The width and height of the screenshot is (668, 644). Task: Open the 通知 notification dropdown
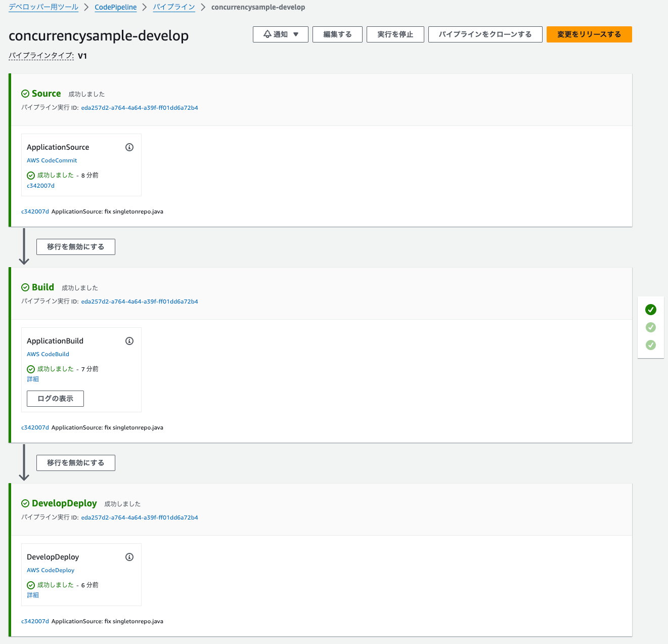pyautogui.click(x=281, y=34)
